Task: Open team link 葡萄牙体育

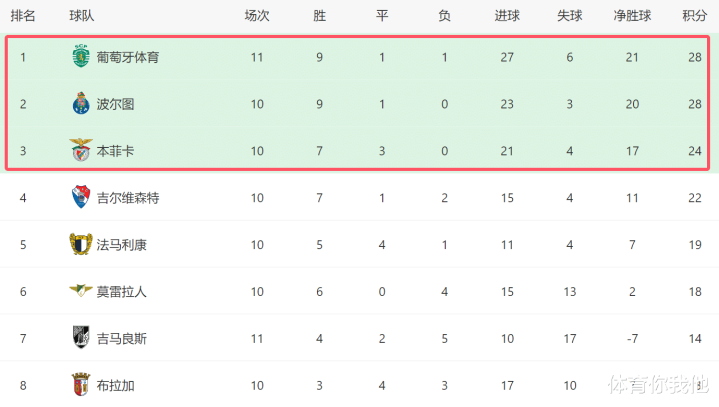Action: pos(127,57)
